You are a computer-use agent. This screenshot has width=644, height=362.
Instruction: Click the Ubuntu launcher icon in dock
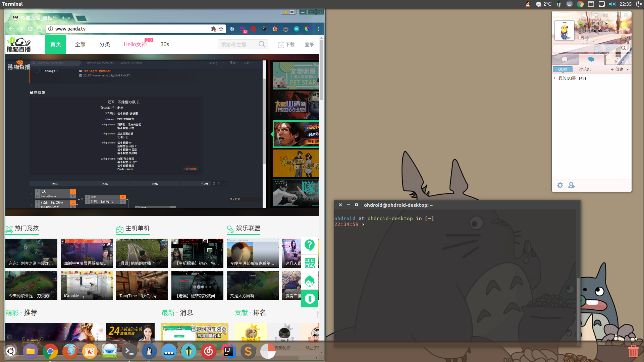[x=11, y=351]
